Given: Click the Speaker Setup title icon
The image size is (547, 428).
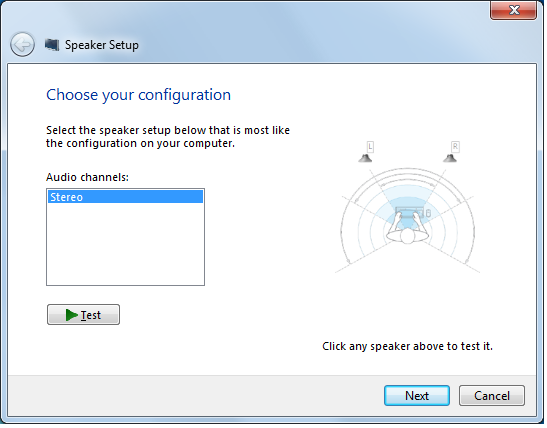Looking at the screenshot, I should [x=52, y=45].
